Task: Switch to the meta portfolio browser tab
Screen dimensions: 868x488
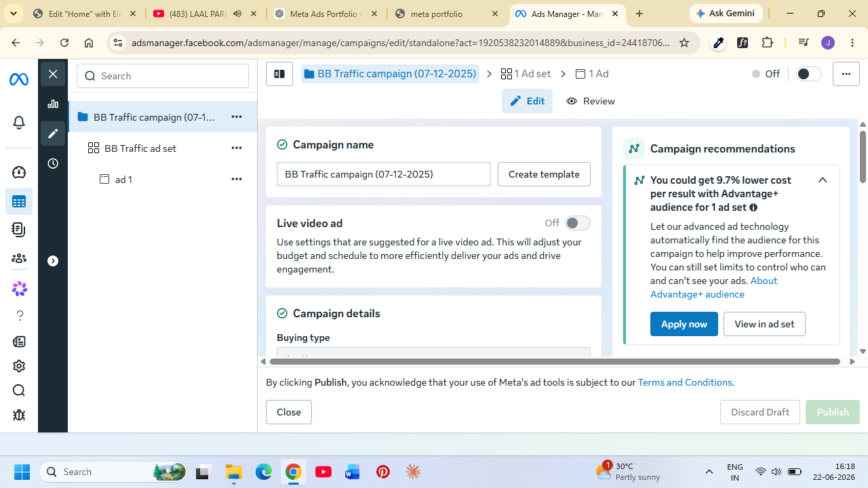Action: pos(447,14)
